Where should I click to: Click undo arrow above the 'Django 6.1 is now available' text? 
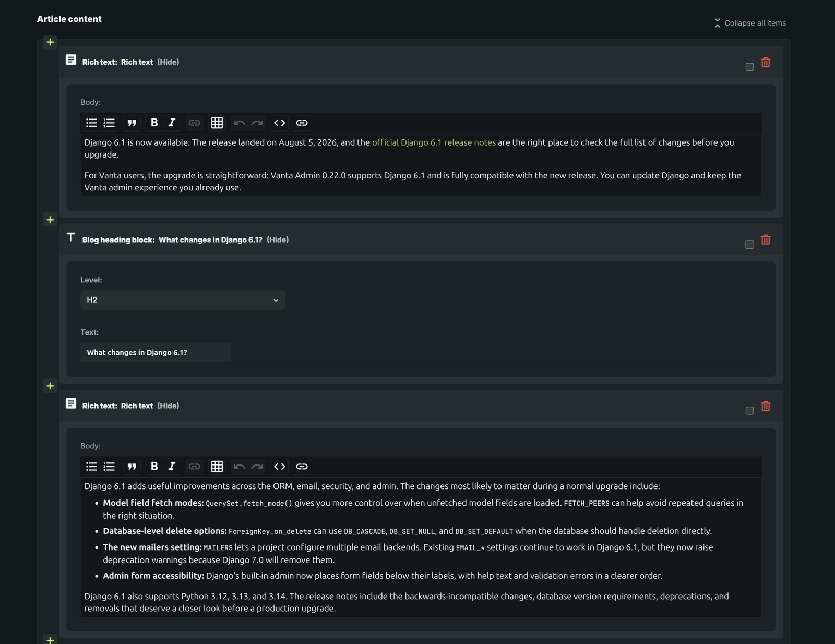pyautogui.click(x=239, y=123)
